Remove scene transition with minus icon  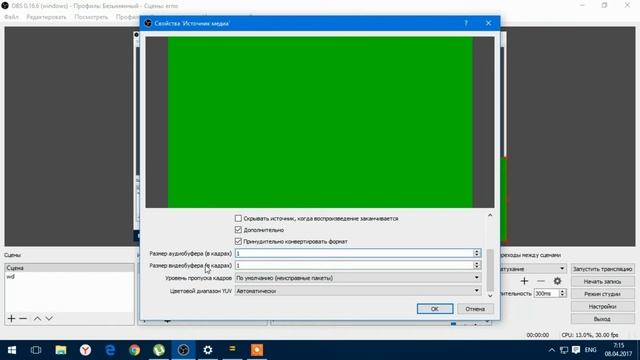click(541, 281)
